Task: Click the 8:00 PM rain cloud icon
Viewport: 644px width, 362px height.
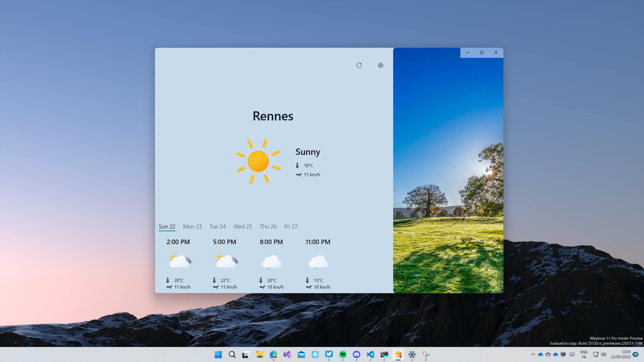Action: (271, 262)
